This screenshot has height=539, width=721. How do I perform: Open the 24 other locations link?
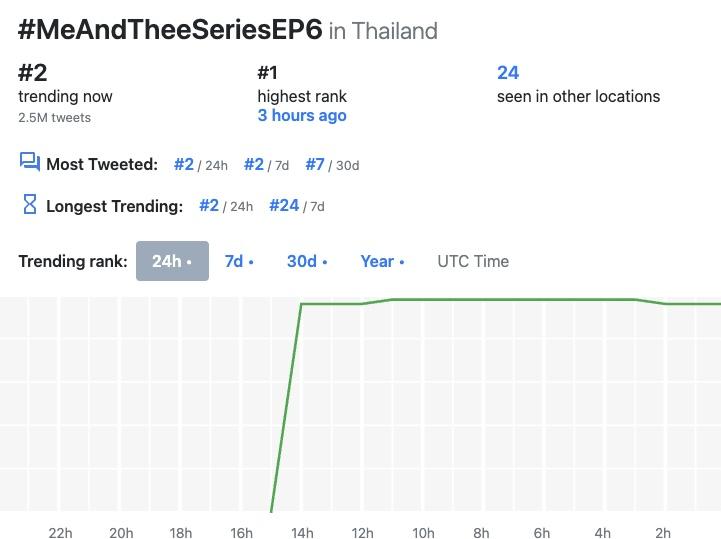click(508, 72)
